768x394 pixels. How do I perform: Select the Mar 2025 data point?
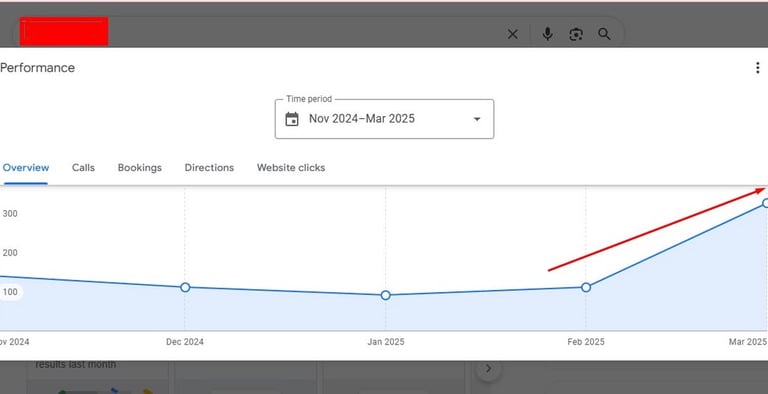click(766, 203)
